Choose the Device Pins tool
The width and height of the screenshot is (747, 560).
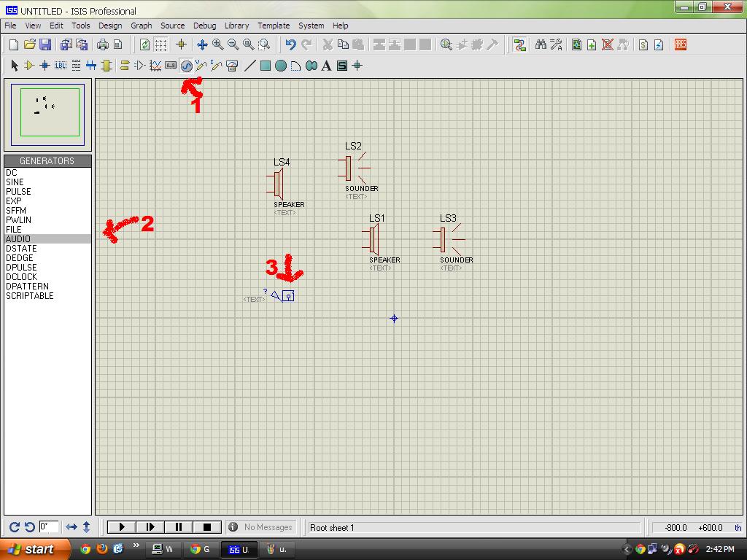(140, 66)
